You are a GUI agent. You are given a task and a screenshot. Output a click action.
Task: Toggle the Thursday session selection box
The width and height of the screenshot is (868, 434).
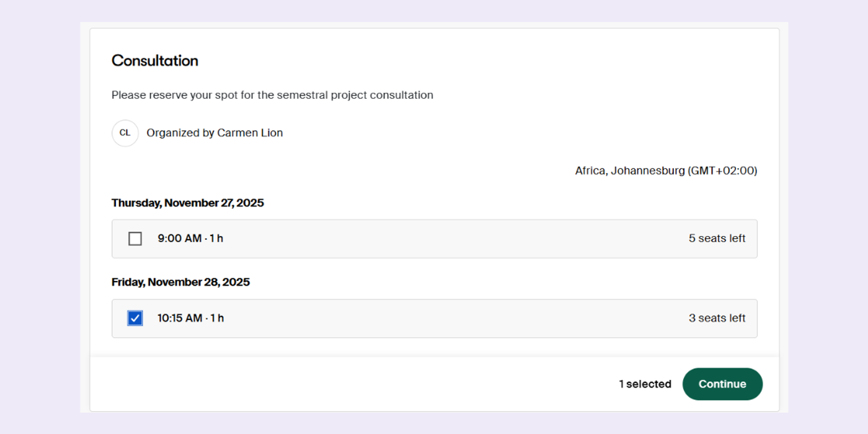pyautogui.click(x=135, y=238)
